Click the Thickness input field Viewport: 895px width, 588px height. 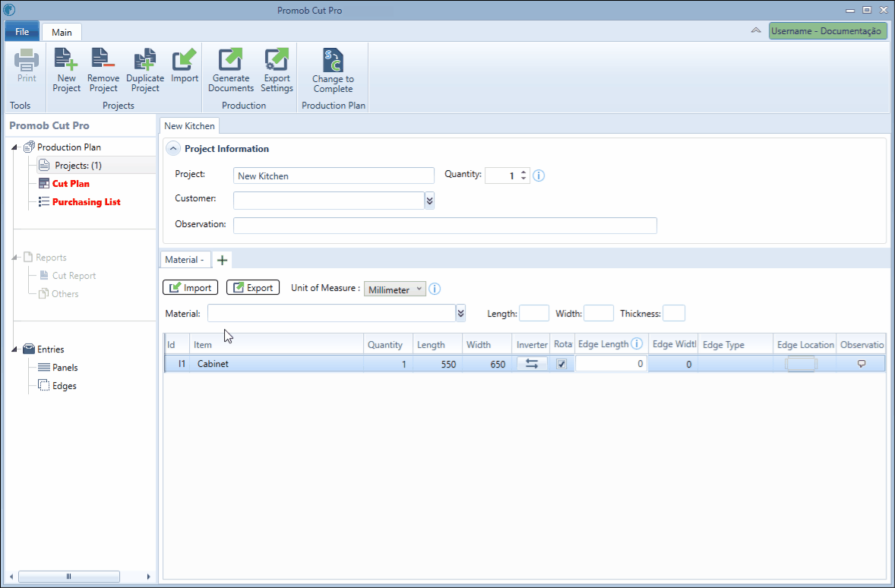click(674, 313)
